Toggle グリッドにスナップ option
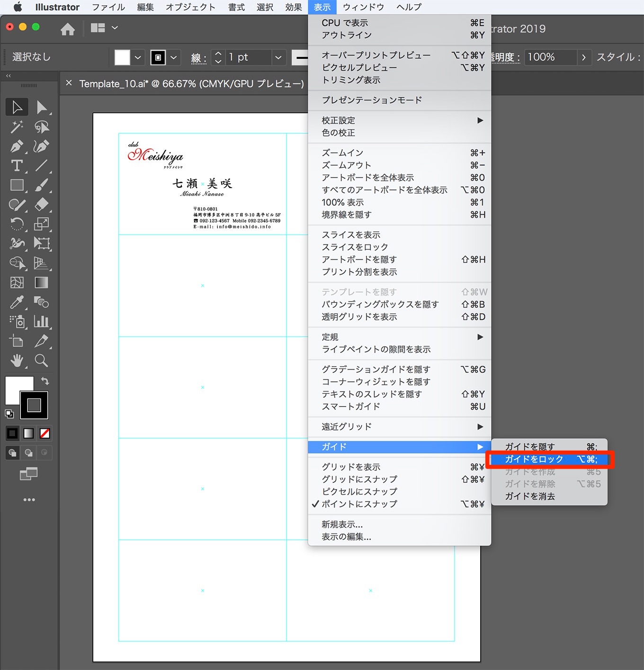The image size is (644, 670). tap(399, 480)
